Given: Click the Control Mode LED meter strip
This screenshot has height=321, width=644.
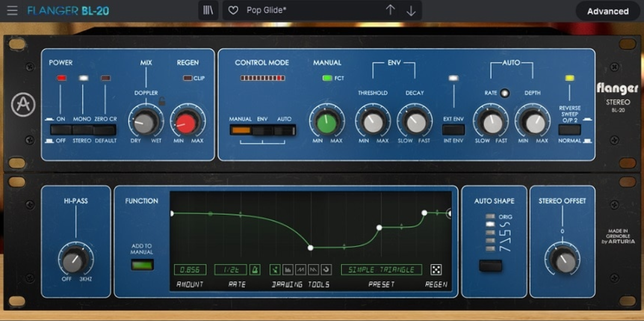Looking at the screenshot, I should point(262,78).
